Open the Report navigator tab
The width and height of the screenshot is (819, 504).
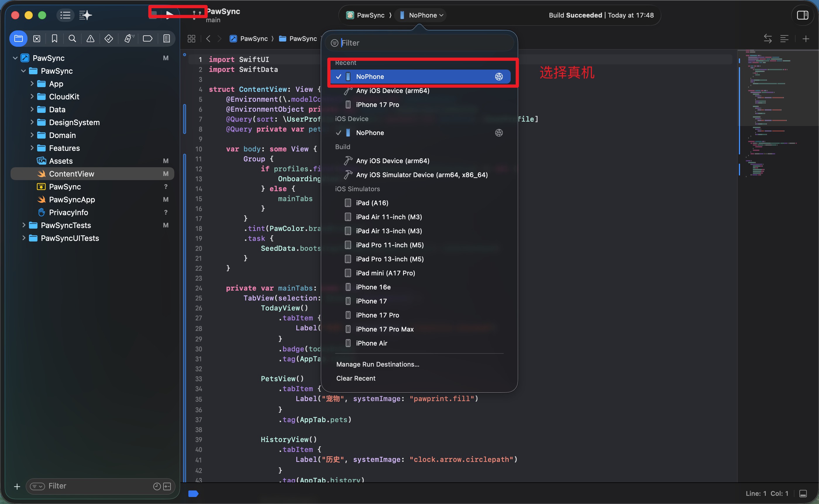point(166,39)
